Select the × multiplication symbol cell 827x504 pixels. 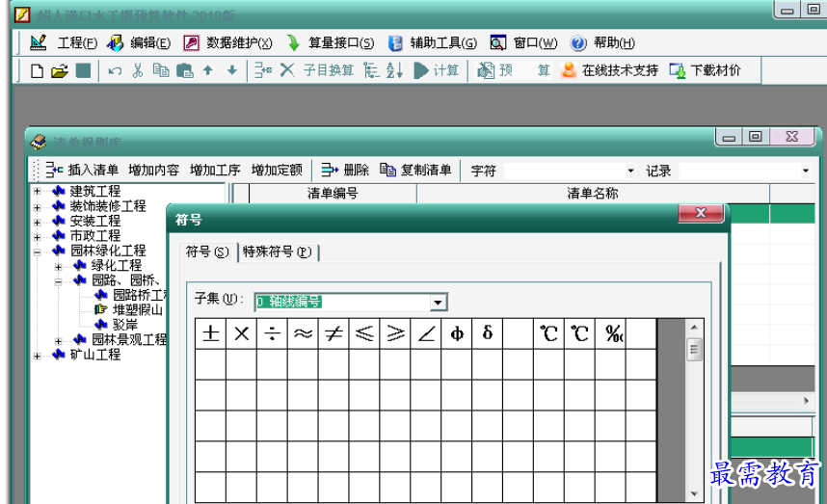click(242, 333)
